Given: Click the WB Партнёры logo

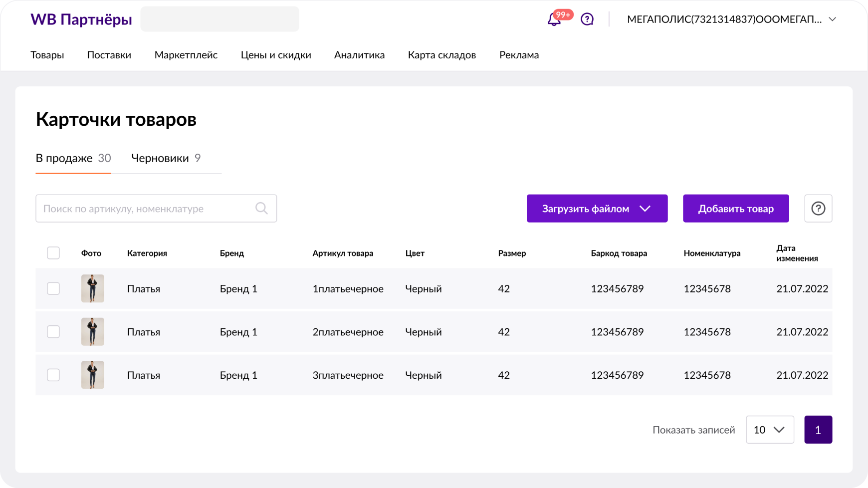Looking at the screenshot, I should [x=81, y=19].
